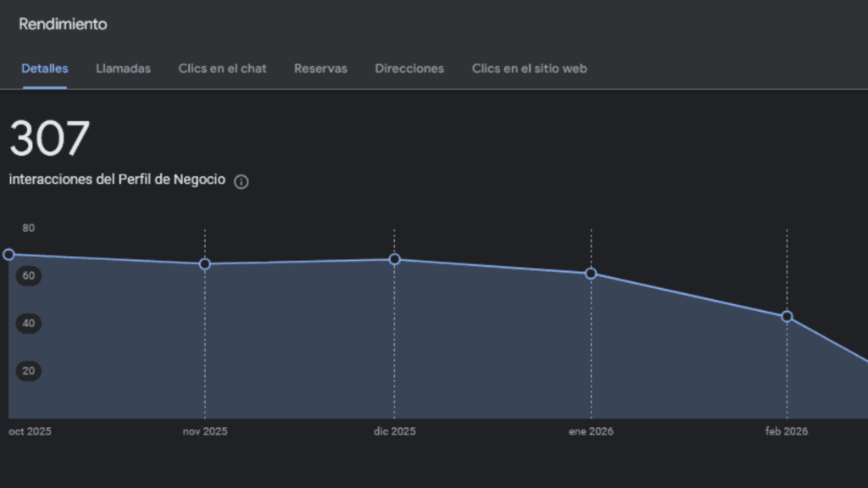The image size is (868, 488).
Task: Switch to the Llamadas tab
Action: tap(123, 69)
